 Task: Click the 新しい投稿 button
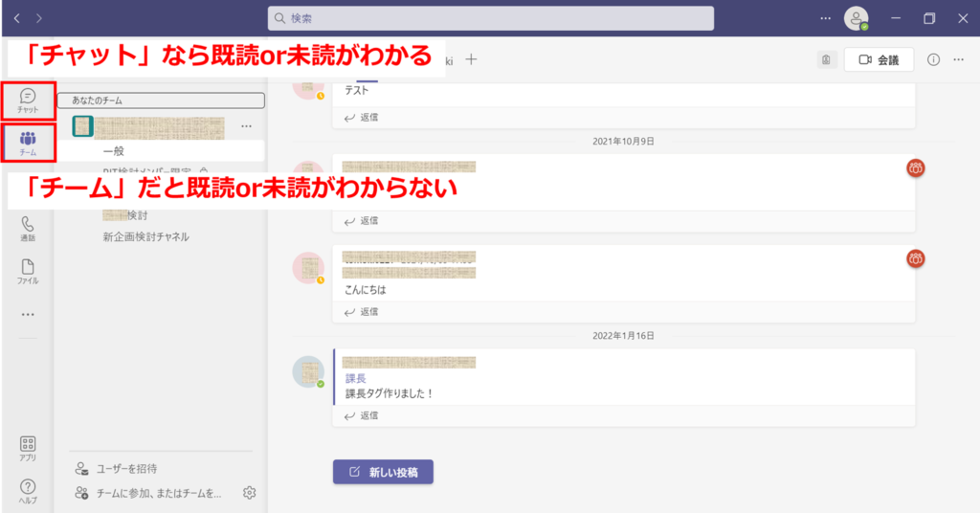[383, 472]
